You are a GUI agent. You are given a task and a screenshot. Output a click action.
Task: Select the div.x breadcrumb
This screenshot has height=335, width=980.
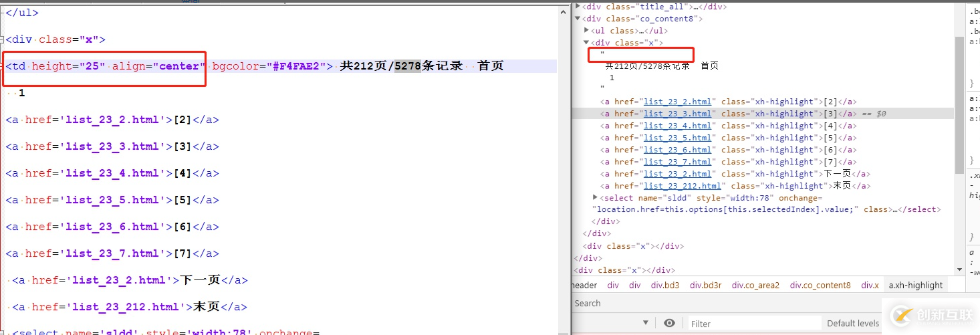click(x=870, y=286)
